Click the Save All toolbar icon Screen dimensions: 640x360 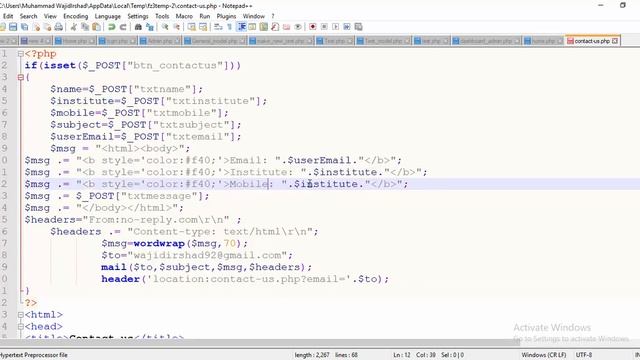(x=25, y=27)
